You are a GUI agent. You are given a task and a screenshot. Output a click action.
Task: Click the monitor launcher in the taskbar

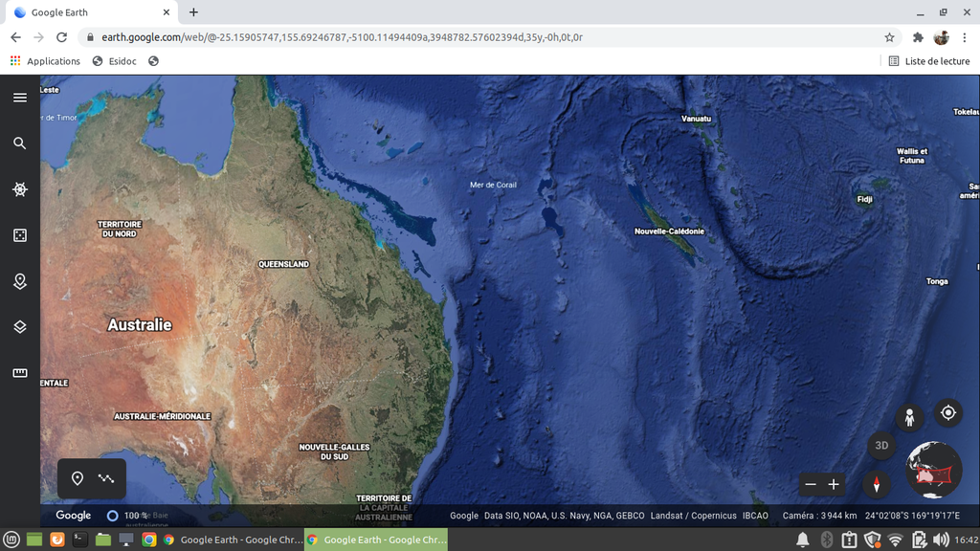point(125,540)
